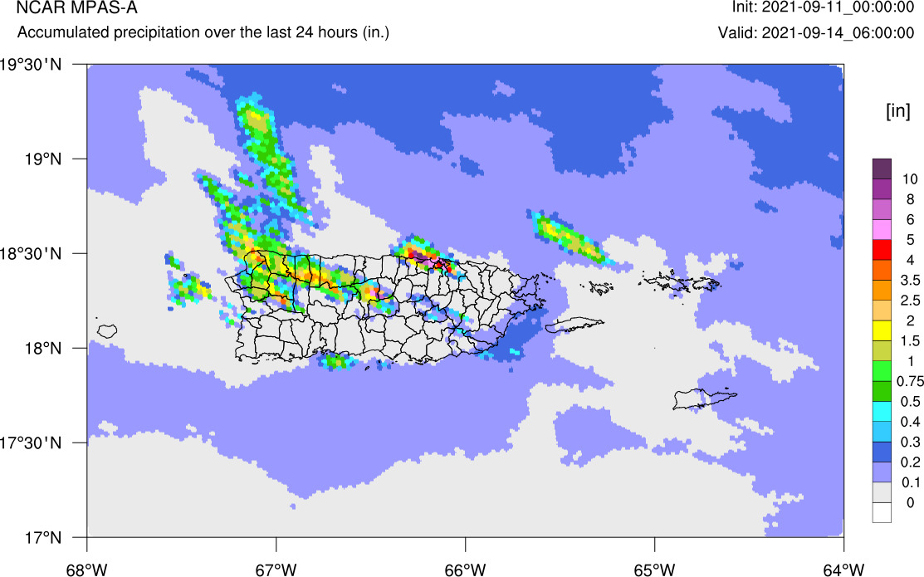The width and height of the screenshot is (924, 577).
Task: Select the '18°N' latitude label
Action: click(x=42, y=349)
